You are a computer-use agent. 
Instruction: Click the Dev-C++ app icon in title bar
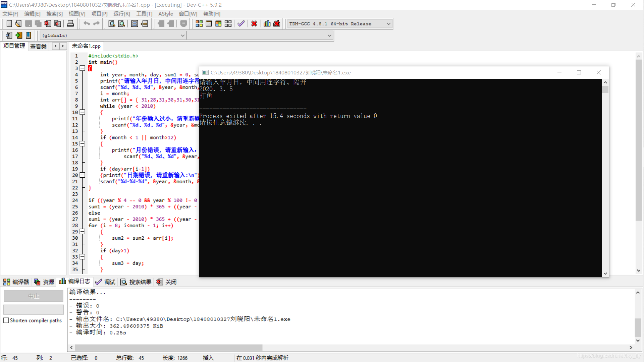(4, 5)
